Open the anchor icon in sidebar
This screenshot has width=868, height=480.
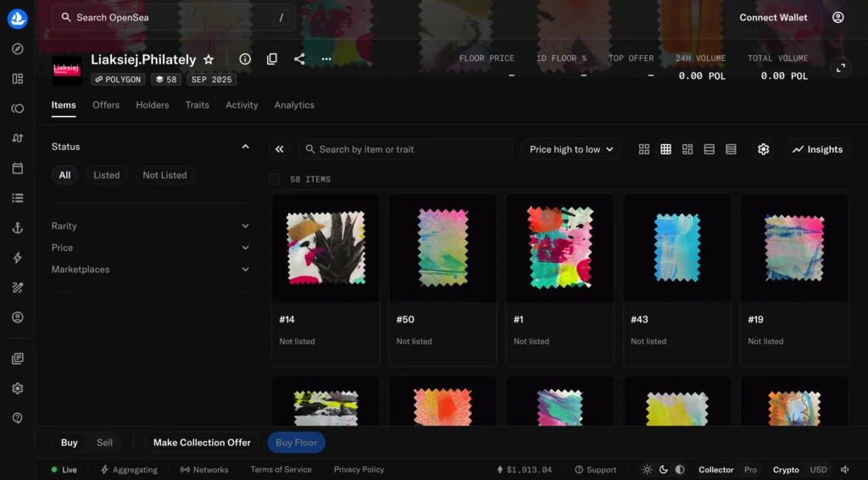18,227
